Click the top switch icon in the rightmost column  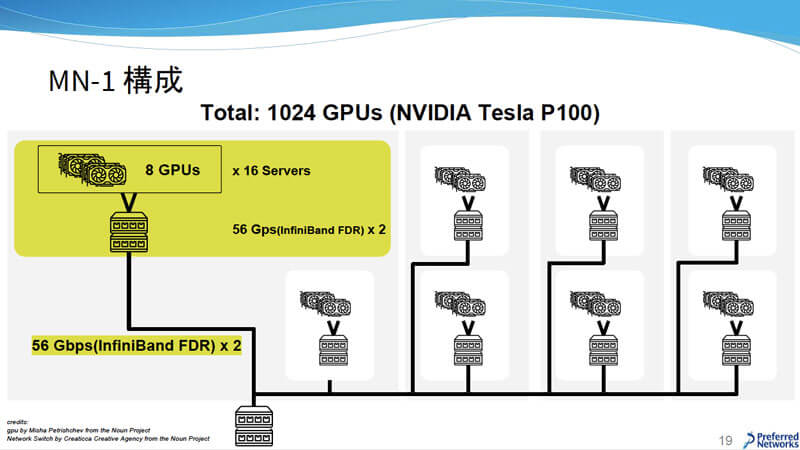point(736,226)
